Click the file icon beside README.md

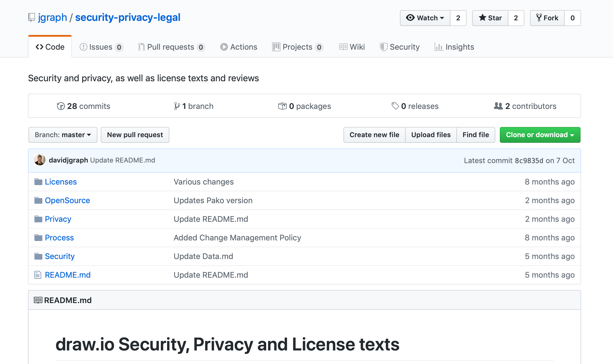(x=38, y=275)
